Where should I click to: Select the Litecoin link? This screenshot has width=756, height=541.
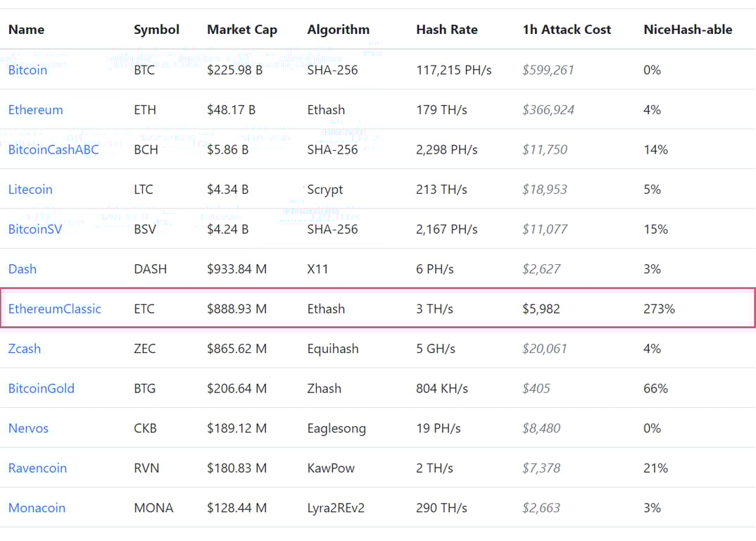tap(30, 189)
